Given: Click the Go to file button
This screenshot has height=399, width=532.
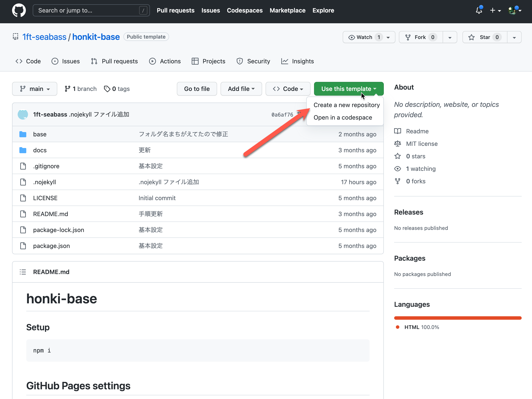Looking at the screenshot, I should tap(197, 88).
